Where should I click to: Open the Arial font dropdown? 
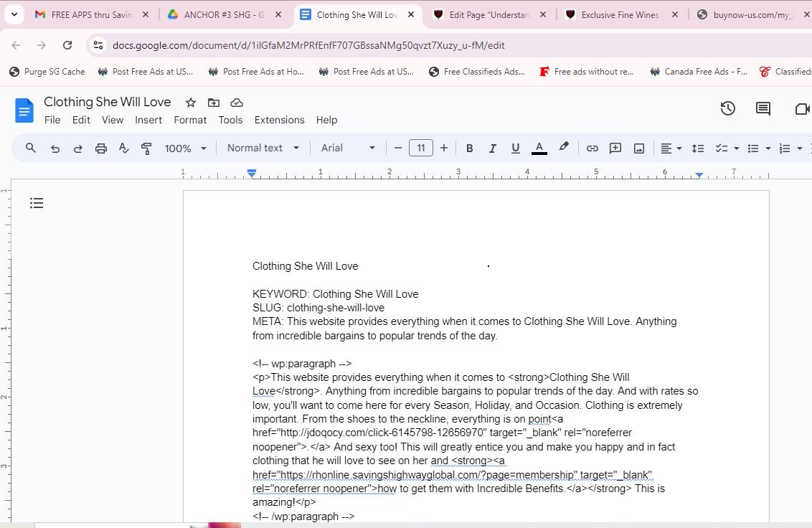[x=347, y=148]
